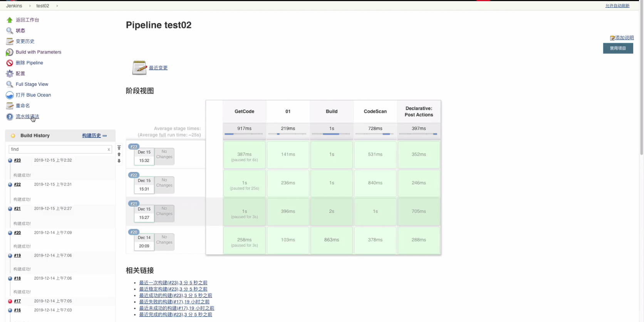The image size is (644, 322).
Task: Click the #20 stage 01 cell 103ms
Action: [288, 240]
